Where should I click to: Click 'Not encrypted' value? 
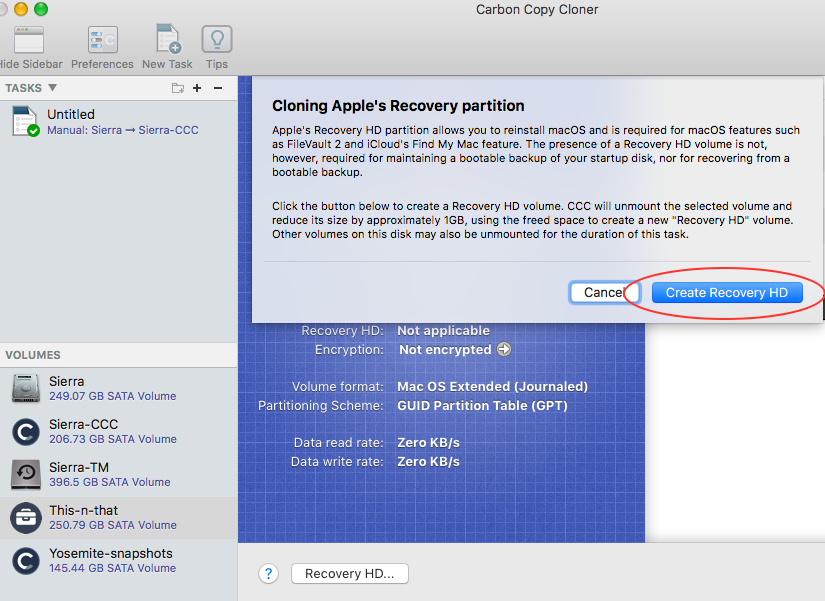click(x=445, y=349)
